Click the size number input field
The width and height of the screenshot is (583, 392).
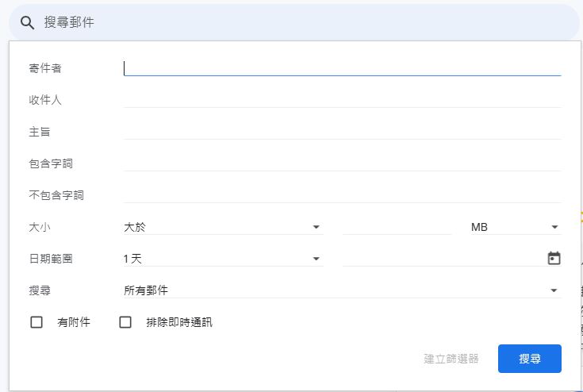(x=397, y=227)
